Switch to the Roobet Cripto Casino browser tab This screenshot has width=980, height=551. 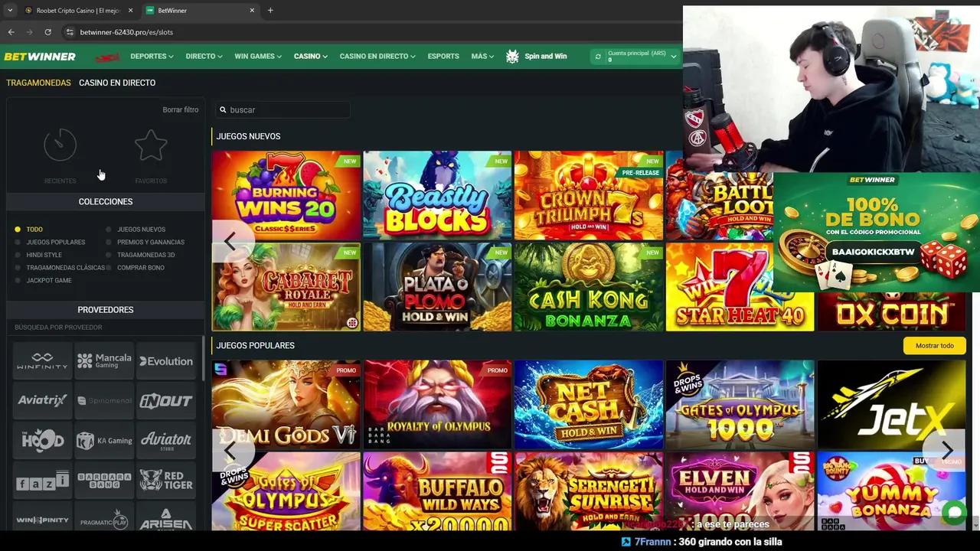pos(79,11)
